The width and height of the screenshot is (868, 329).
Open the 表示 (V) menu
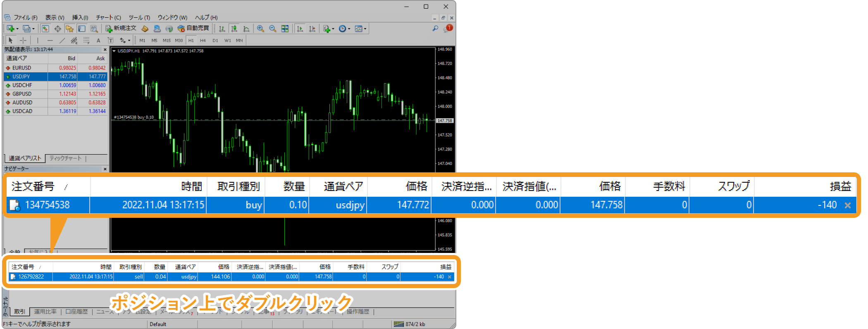(55, 17)
